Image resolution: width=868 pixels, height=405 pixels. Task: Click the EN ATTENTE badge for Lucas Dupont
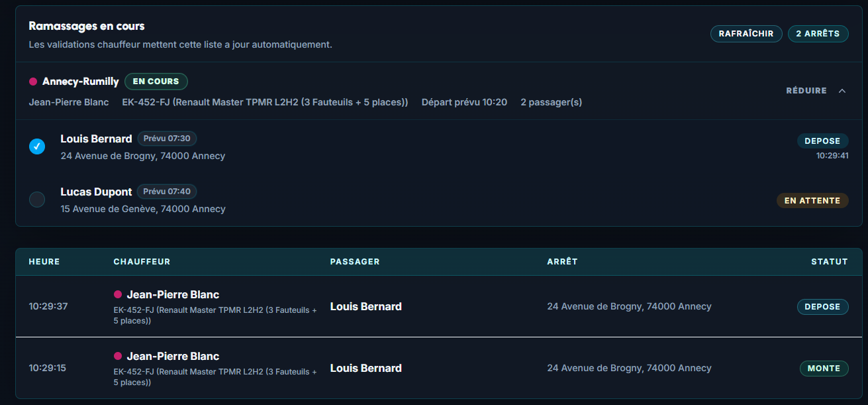(812, 200)
